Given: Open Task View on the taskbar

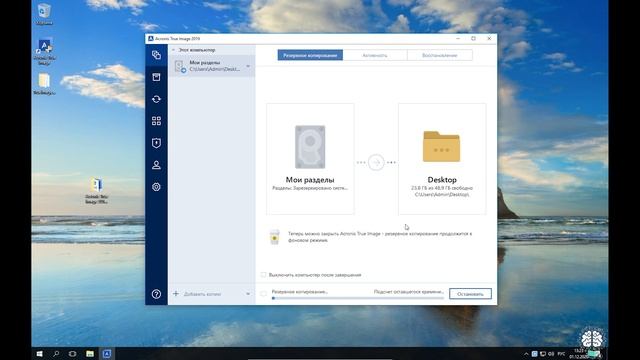Looking at the screenshot, I should [73, 353].
